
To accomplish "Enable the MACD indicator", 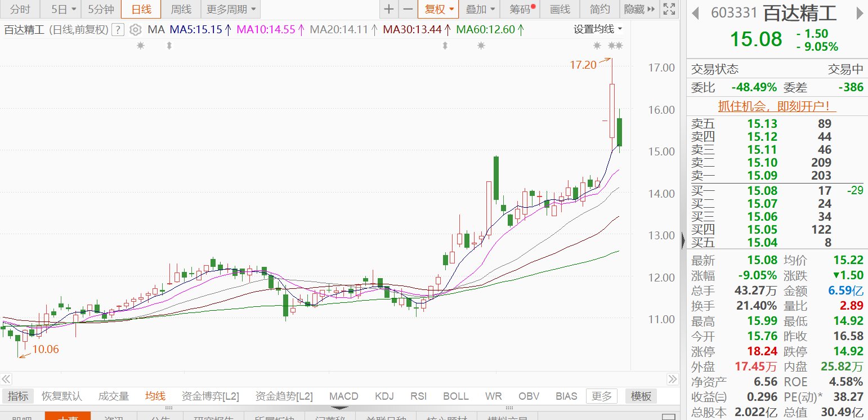I will (x=343, y=396).
